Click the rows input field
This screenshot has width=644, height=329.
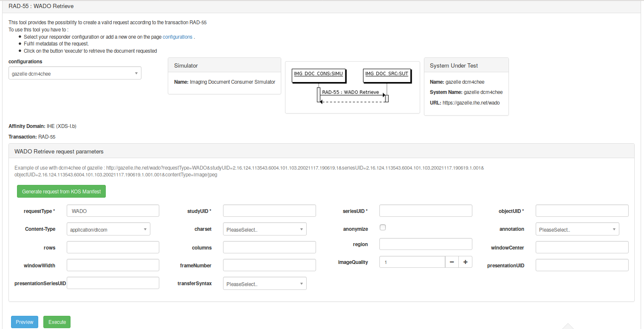(113, 247)
